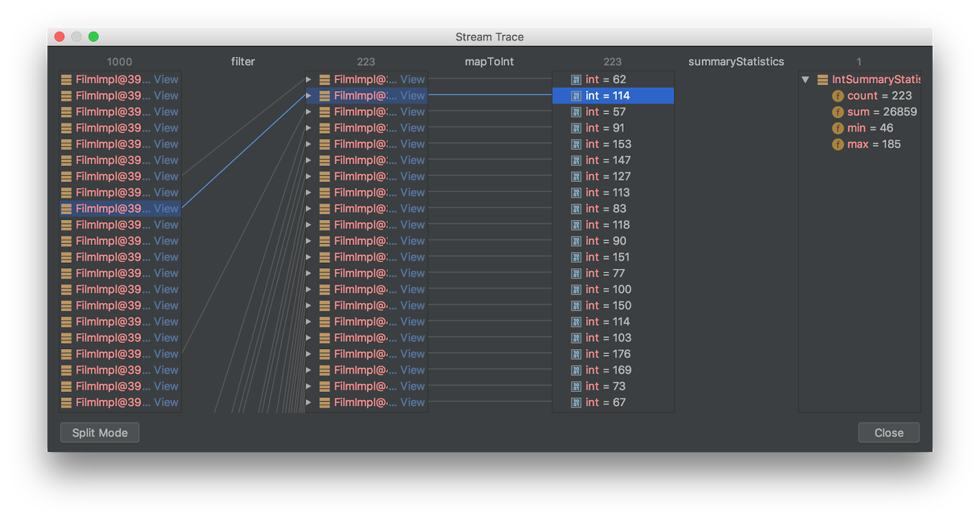980x520 pixels.
Task: Open View link of FilmImpl mapped to int = 62
Action: point(412,80)
